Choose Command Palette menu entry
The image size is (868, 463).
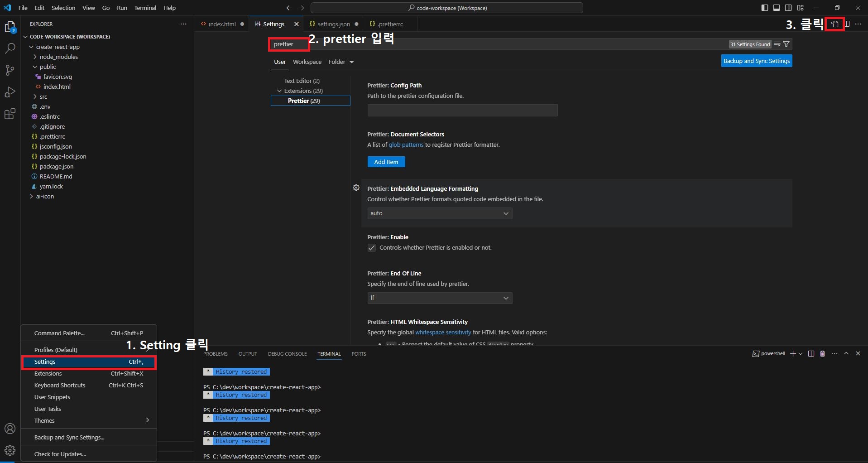(89, 333)
